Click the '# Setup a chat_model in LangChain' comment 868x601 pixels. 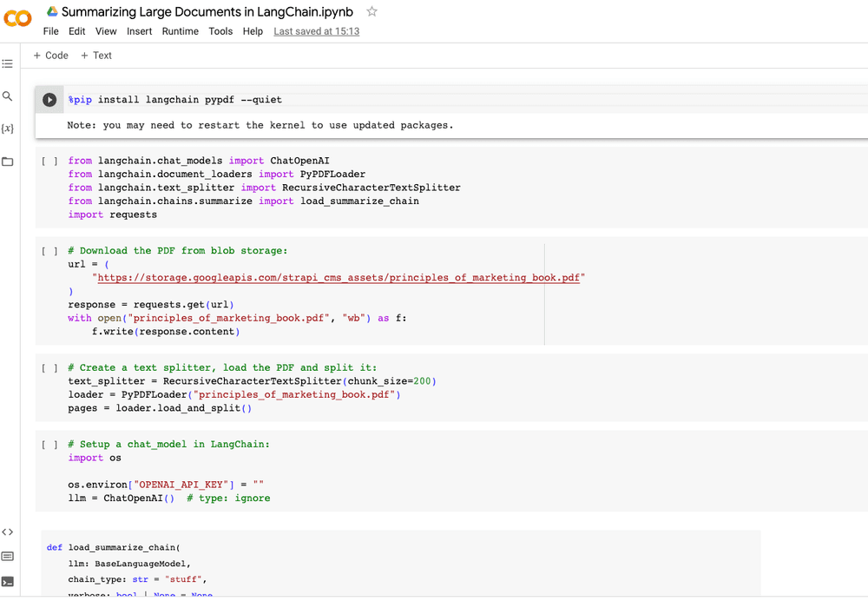169,445
